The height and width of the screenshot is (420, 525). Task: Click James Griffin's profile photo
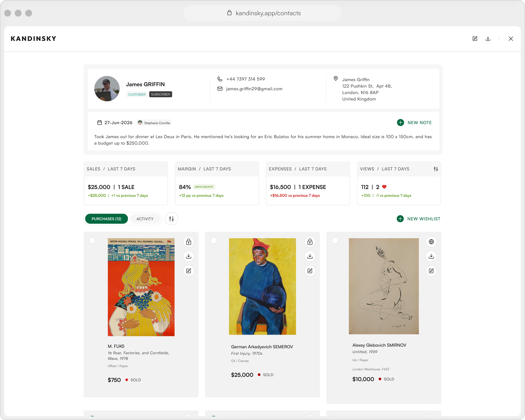107,89
